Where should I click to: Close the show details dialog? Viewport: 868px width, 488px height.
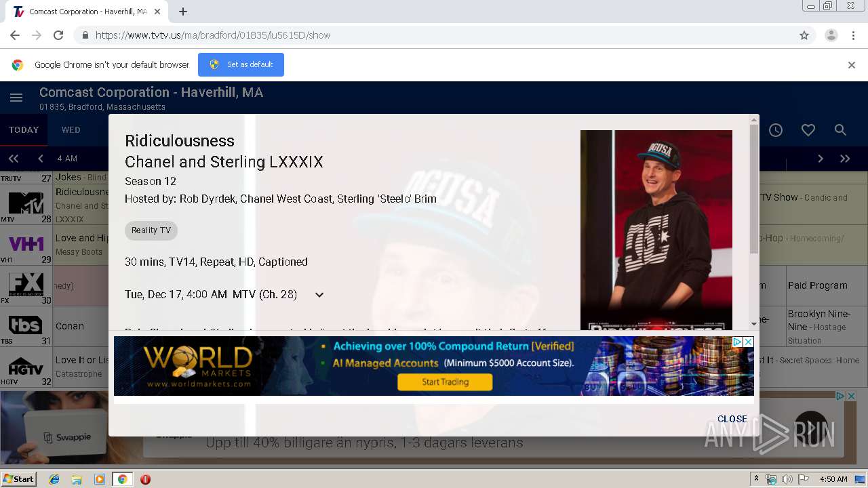[x=732, y=419]
